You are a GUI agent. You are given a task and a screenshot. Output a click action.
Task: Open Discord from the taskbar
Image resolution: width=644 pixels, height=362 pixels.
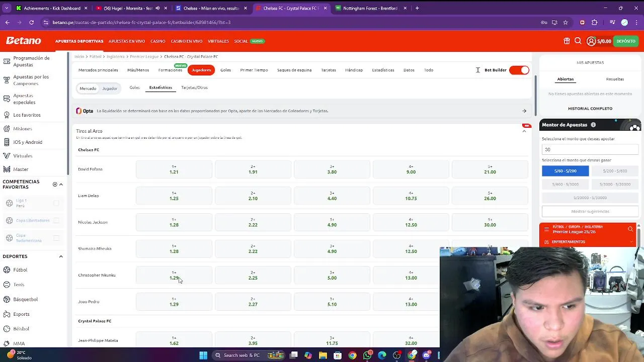coord(427,355)
